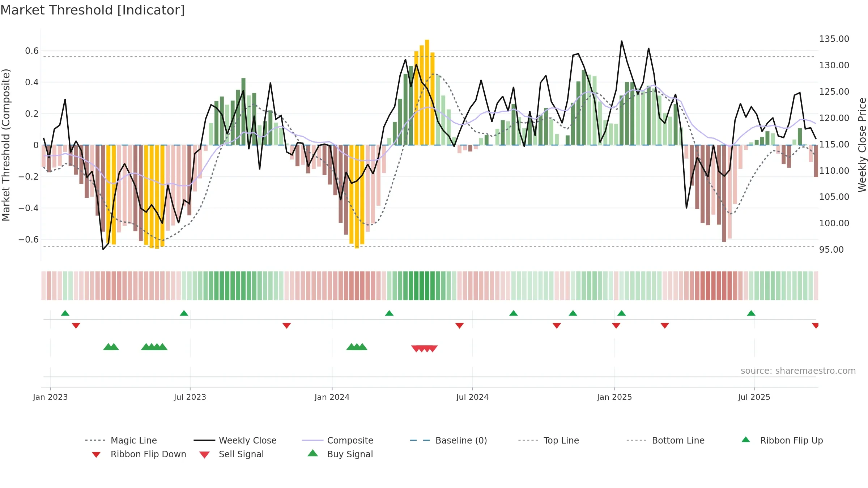The height and width of the screenshot is (488, 868).
Task: Toggle the Bottom Line legend entry
Action: [665, 440]
